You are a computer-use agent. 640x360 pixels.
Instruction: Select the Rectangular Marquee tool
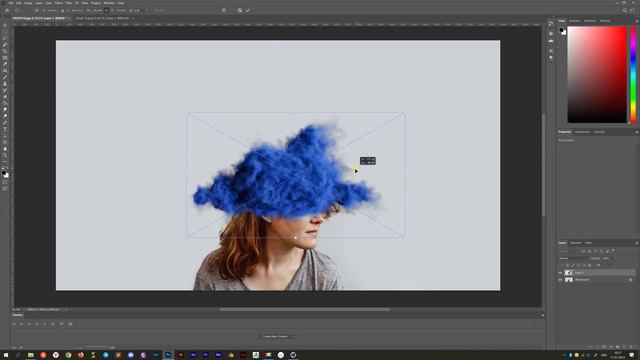pos(5,31)
